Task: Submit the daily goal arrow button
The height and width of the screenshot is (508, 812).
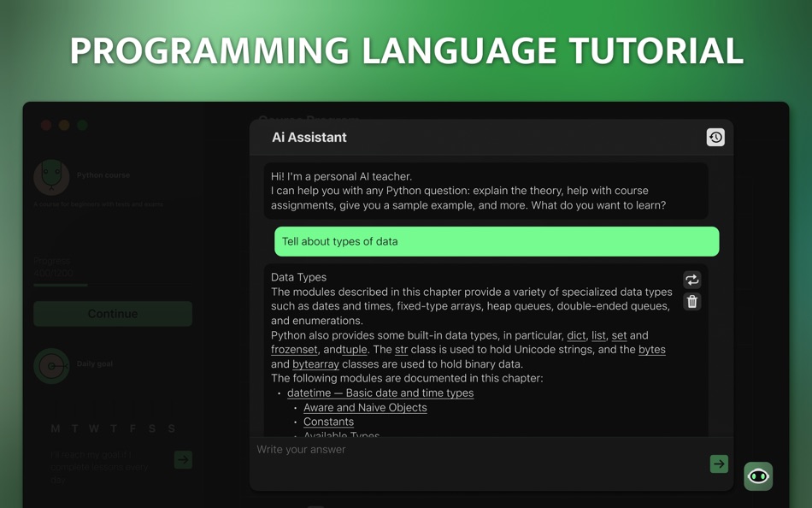Action: 183,459
